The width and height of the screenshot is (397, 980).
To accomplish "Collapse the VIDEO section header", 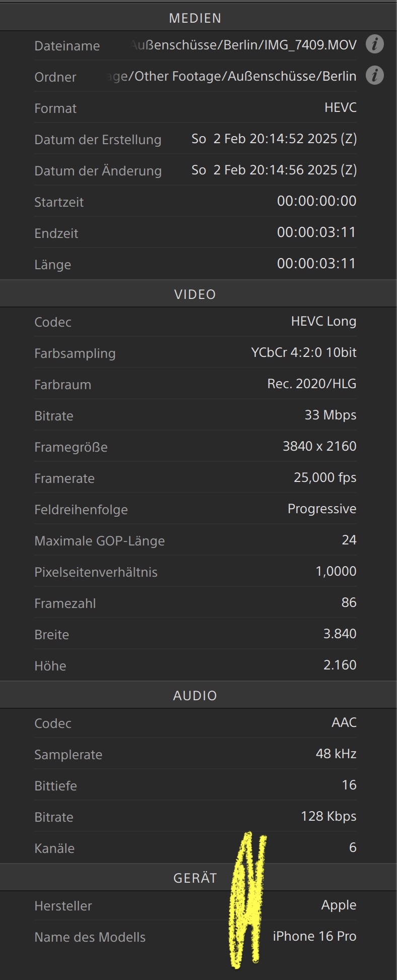I will coord(198,294).
